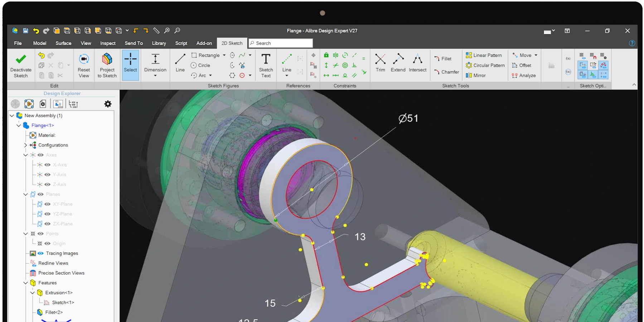
Task: Open the Arc dropdown arrow
Action: (x=210, y=75)
